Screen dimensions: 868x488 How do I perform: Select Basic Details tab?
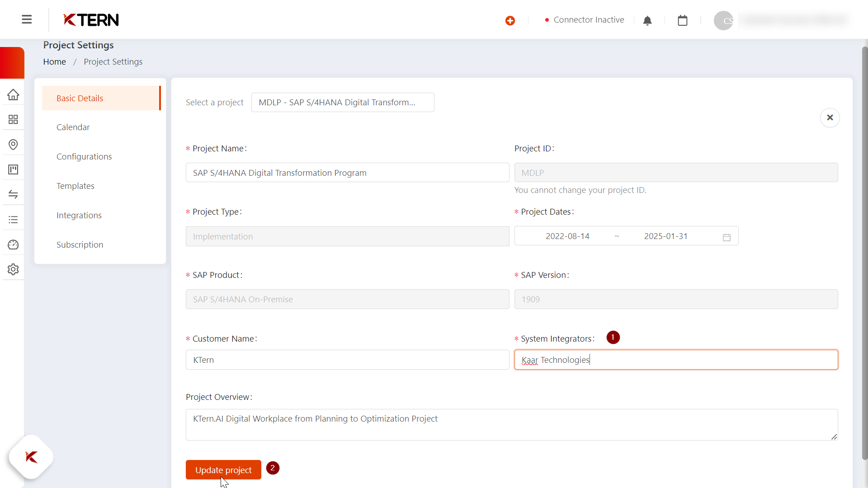click(x=101, y=98)
